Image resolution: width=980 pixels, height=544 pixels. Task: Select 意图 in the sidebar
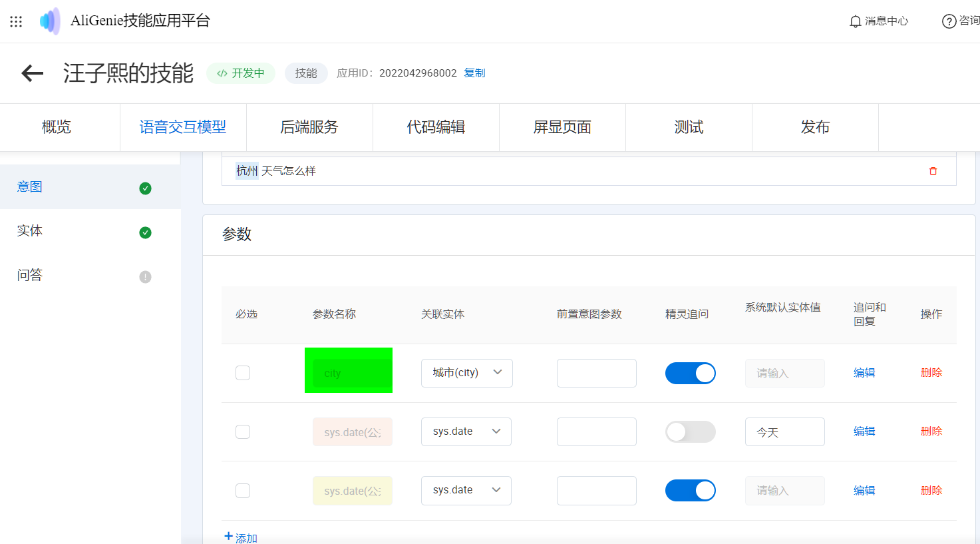point(90,187)
